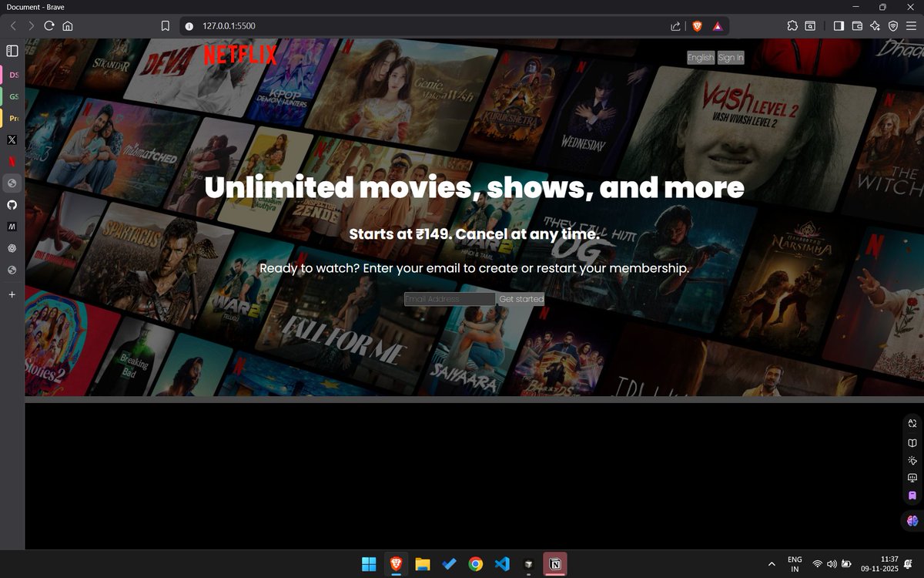Screen dimensions: 924x578
Task: Open the Windows Start menu
Action: (369, 564)
